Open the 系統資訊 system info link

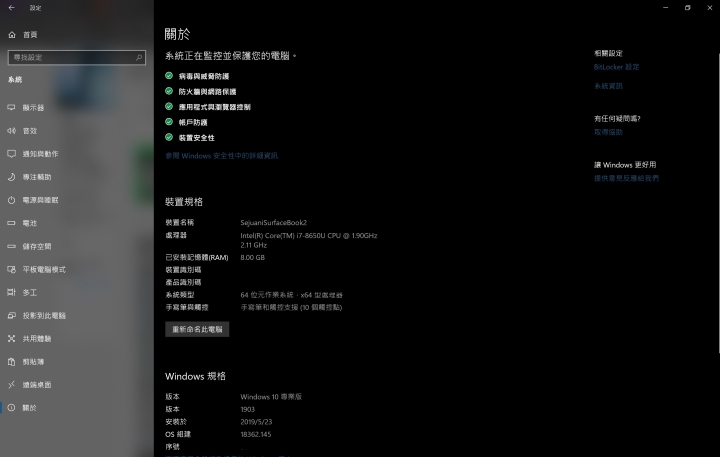click(608, 86)
